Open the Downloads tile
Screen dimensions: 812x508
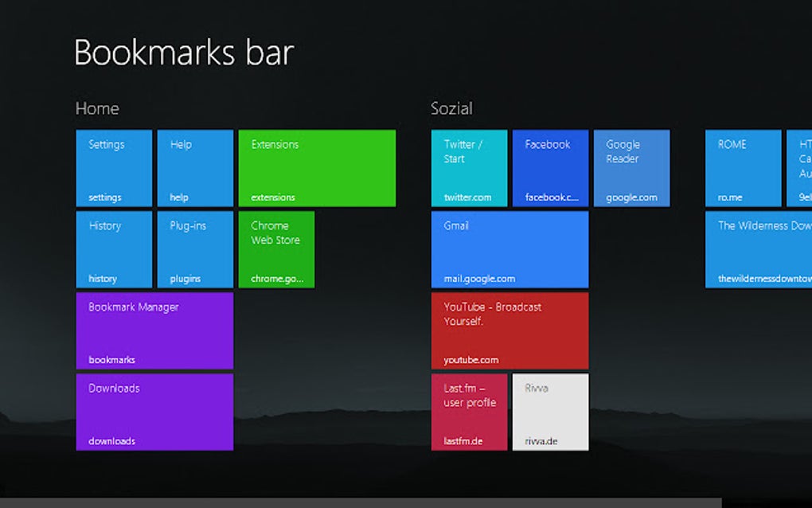click(155, 412)
